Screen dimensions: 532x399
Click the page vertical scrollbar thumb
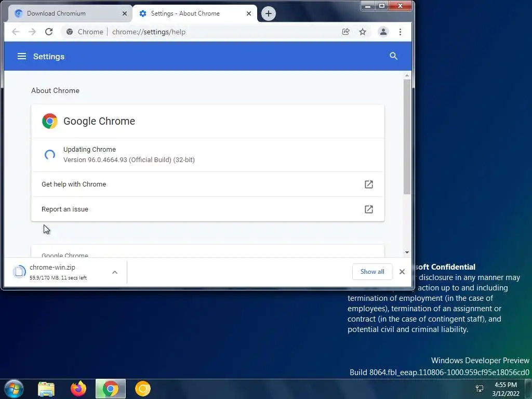[x=407, y=137]
